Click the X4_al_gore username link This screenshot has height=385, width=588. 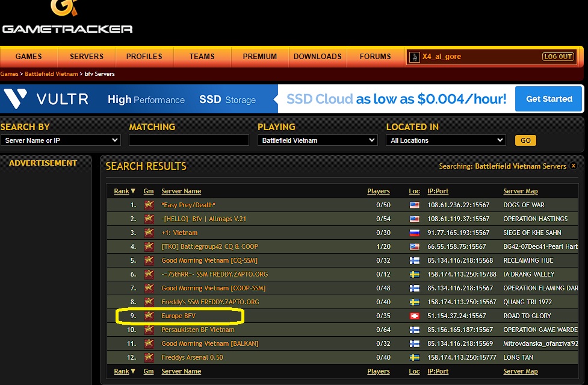441,57
